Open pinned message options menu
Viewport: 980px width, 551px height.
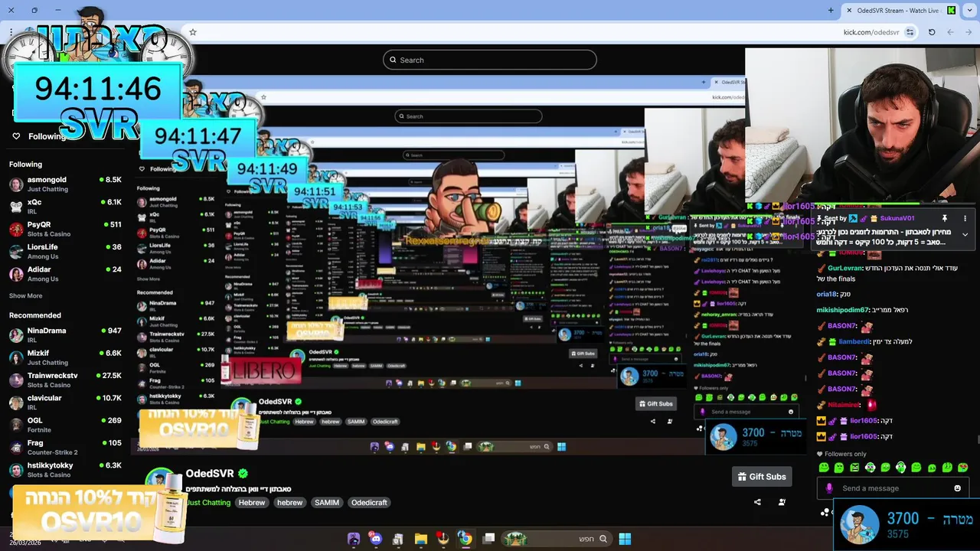[x=965, y=218]
